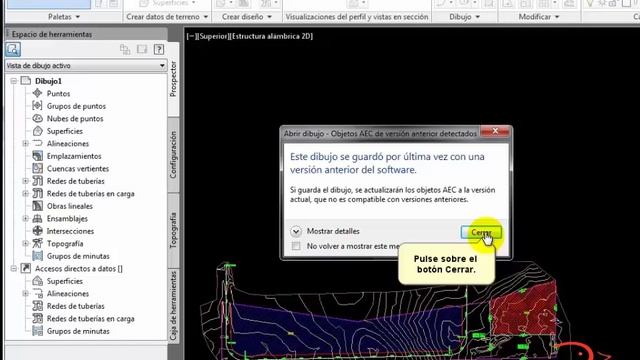Select Grupos de minutas icon under Dibujo1
640x360 pixels.
[38, 256]
